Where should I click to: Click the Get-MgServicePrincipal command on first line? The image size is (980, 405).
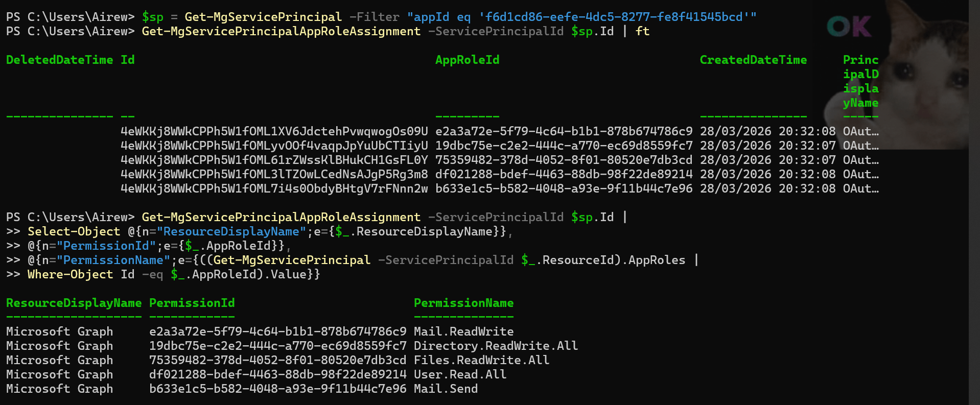coord(263,17)
